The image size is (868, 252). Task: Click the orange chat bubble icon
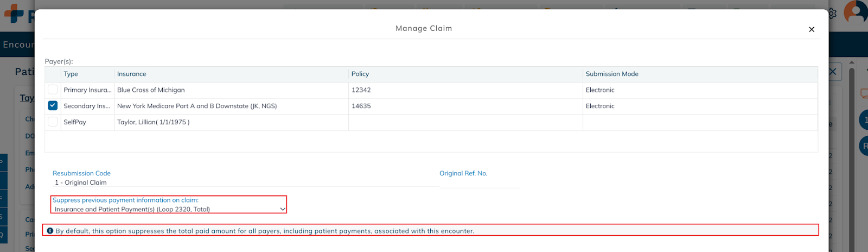click(x=864, y=94)
